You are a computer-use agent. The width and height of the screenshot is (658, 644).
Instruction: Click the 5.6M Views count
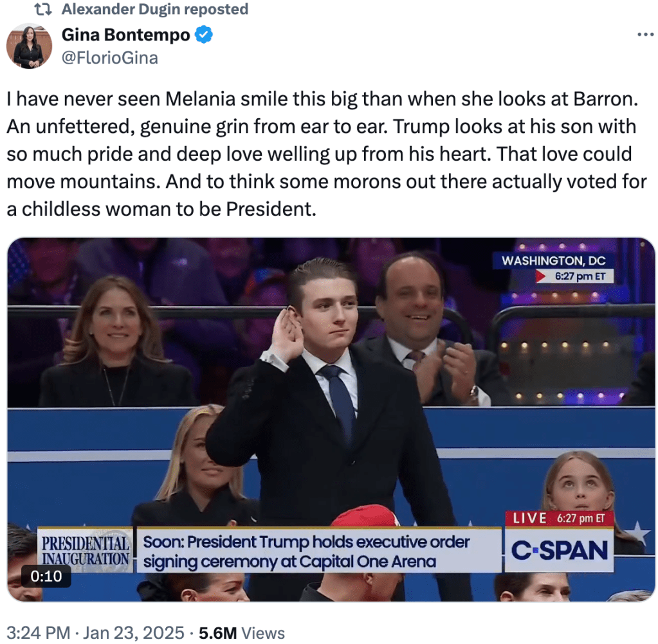242,632
